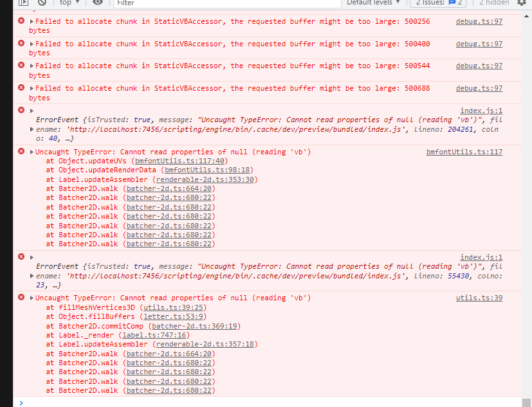Screen dimensions: 532x407
Task: Click the 2 hidden messages indicator
Action: pos(494,3)
